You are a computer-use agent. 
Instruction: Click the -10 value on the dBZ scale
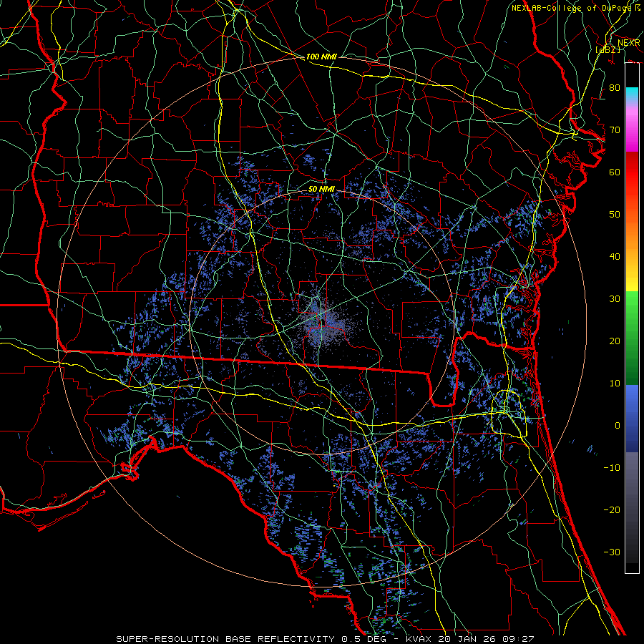(612, 468)
